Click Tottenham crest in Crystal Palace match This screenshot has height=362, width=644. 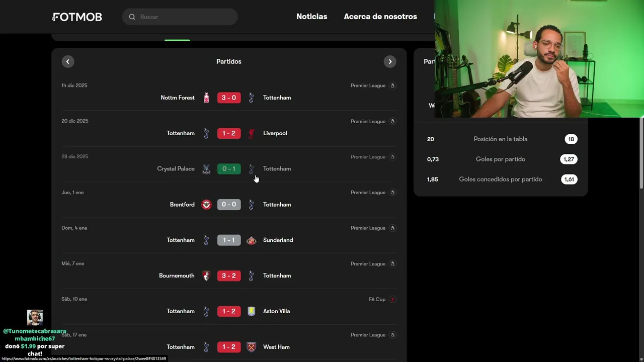pyautogui.click(x=251, y=169)
